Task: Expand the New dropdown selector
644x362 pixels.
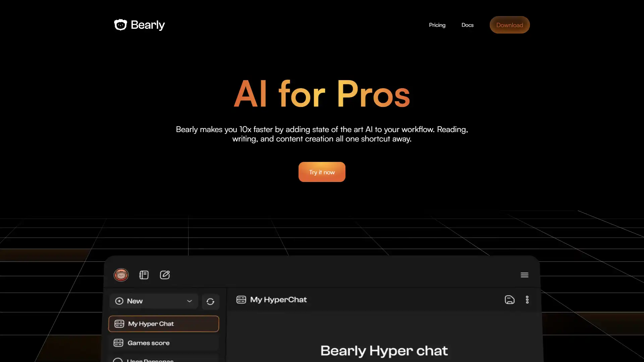Action: coord(189,301)
